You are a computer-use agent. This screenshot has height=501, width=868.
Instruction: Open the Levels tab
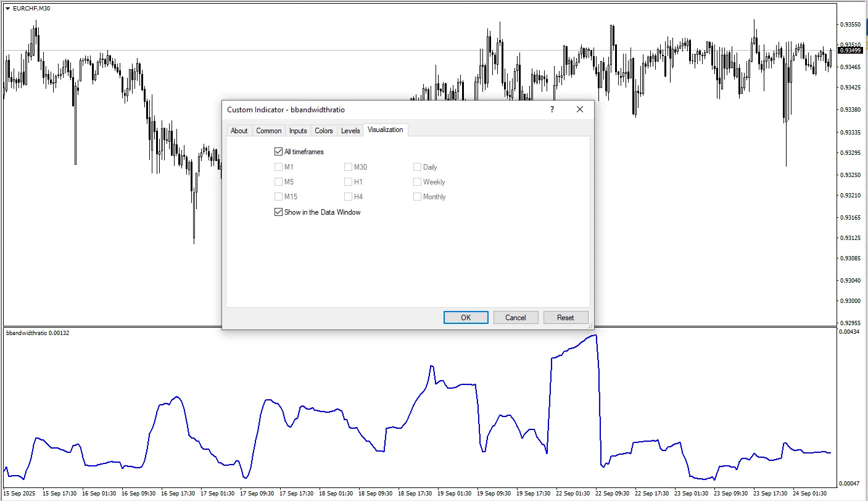(350, 131)
